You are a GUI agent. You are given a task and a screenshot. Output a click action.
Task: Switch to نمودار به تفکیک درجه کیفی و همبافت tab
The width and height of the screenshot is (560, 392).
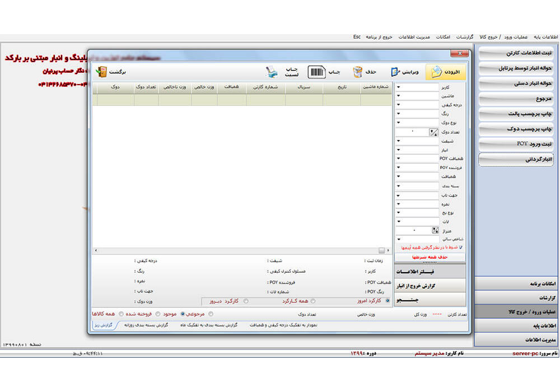(x=283, y=325)
